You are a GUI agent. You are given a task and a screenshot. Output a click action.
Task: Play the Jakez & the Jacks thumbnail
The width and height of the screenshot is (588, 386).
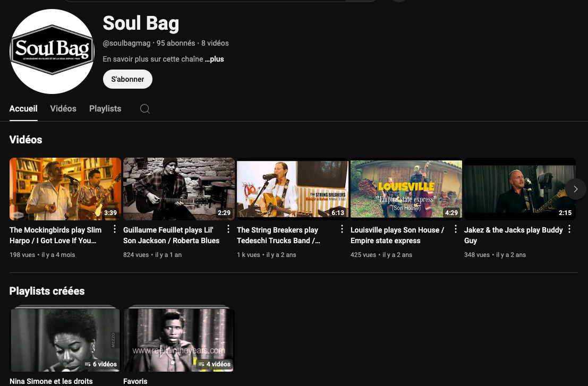coord(520,189)
